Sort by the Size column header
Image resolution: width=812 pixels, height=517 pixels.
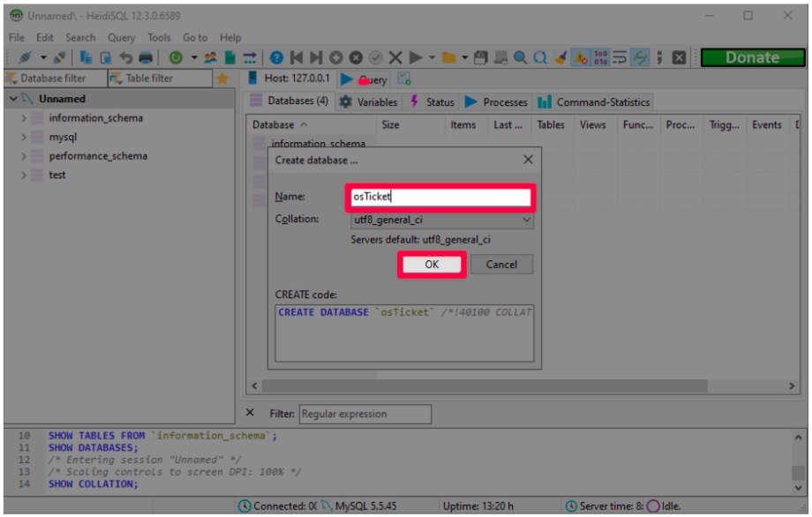tap(410, 124)
